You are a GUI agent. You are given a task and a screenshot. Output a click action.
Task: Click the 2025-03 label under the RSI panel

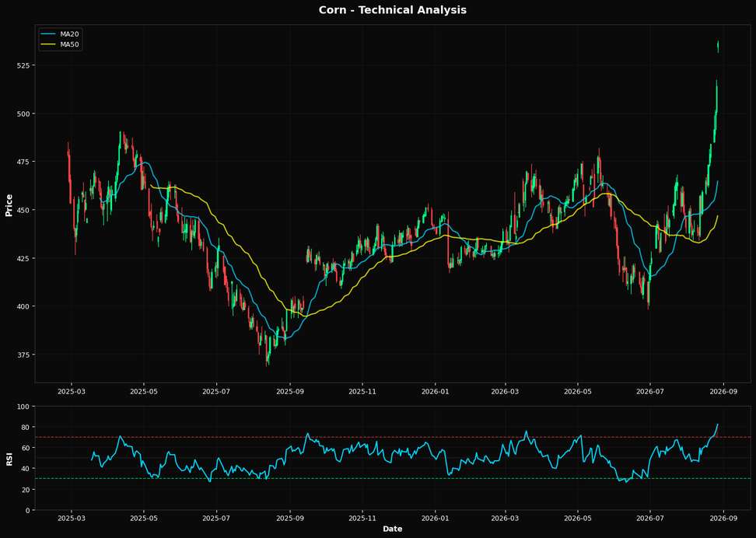point(72,519)
